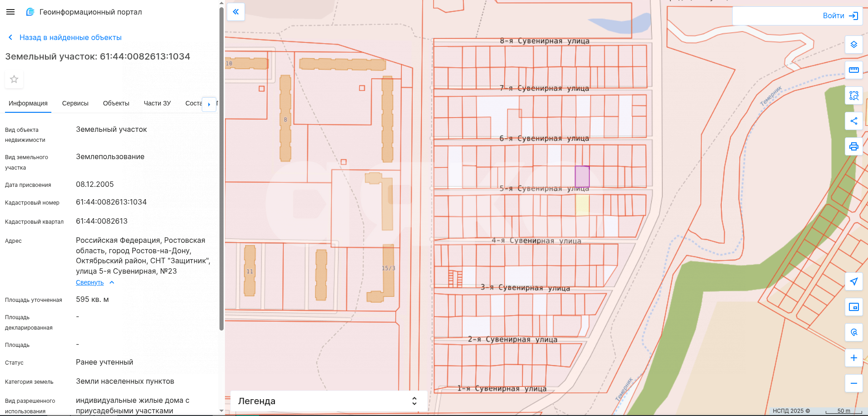The width and height of the screenshot is (868, 416).
Task: Collapse address with Свернуть link
Action: point(90,282)
